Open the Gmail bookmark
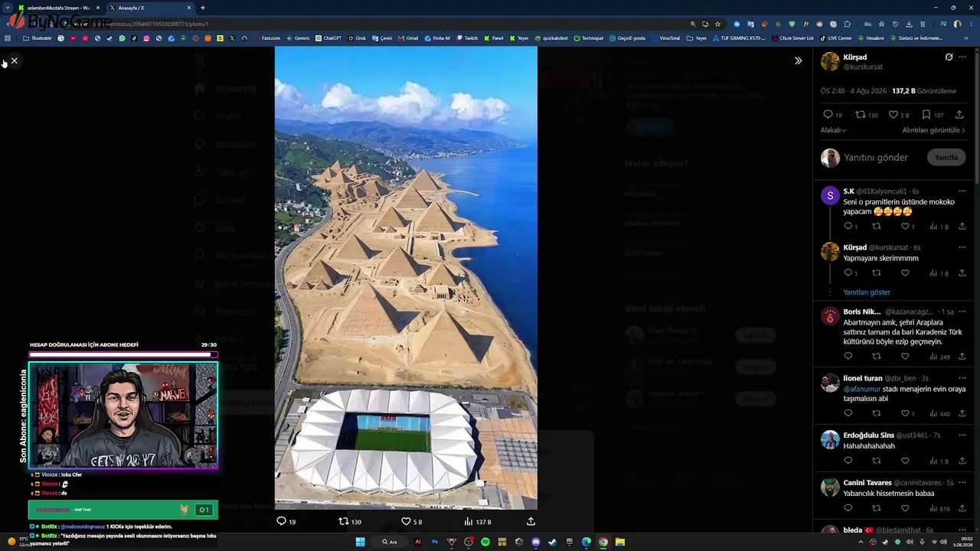Image resolution: width=980 pixels, height=551 pixels. coord(408,38)
